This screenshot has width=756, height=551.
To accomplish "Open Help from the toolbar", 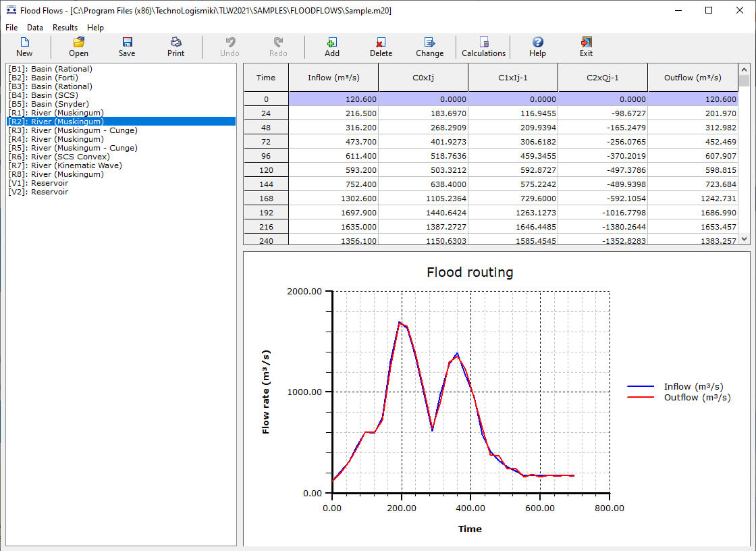I will click(x=537, y=47).
